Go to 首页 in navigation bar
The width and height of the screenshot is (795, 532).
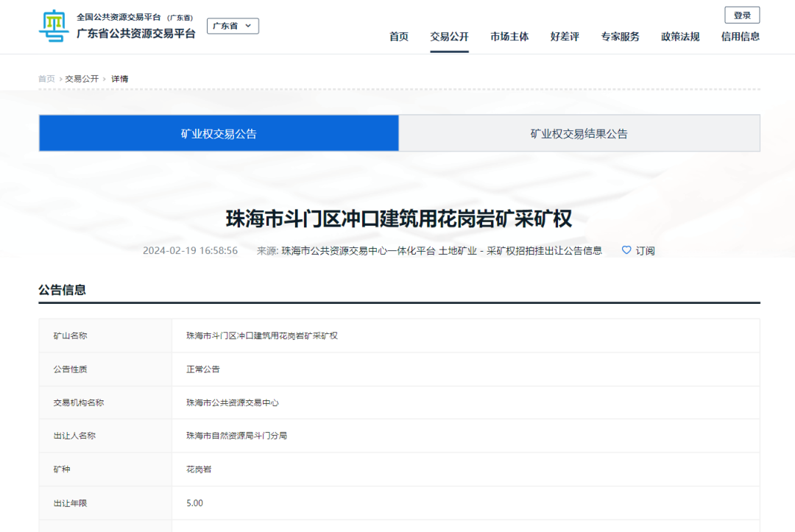pos(399,37)
